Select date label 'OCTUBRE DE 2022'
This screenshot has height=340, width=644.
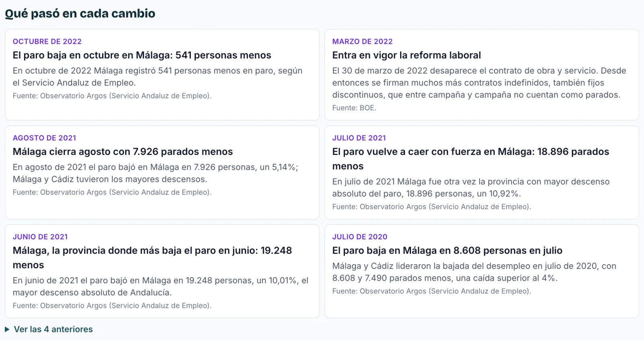47,41
